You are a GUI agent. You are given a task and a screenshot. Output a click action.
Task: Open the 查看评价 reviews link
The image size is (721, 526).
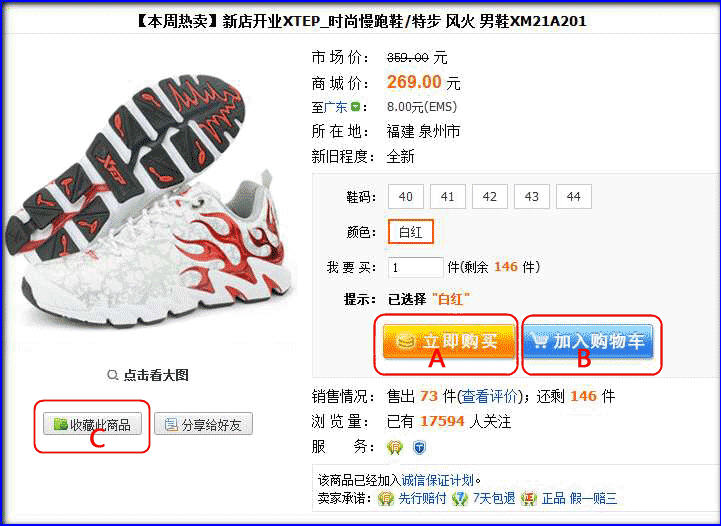(x=489, y=396)
